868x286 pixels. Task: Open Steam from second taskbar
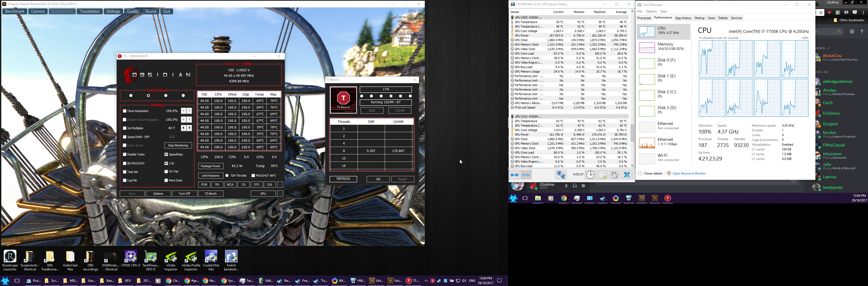603,198
